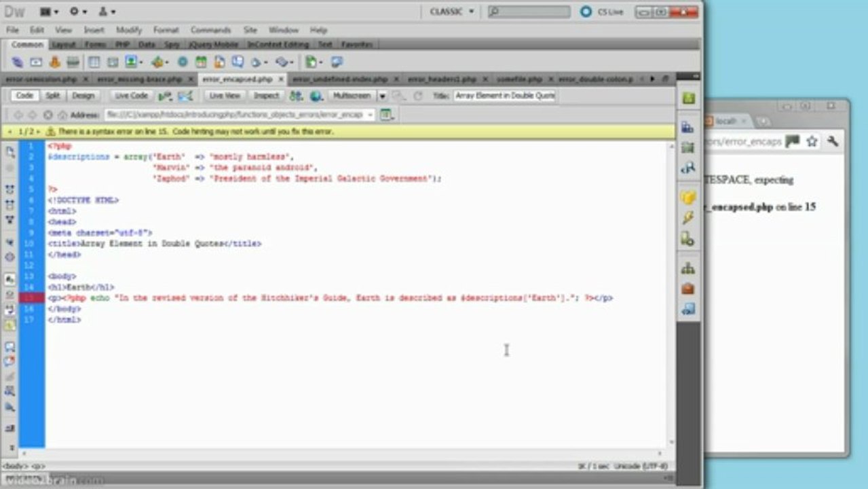868x489 pixels.
Task: Open the Edit menu
Action: (37, 30)
